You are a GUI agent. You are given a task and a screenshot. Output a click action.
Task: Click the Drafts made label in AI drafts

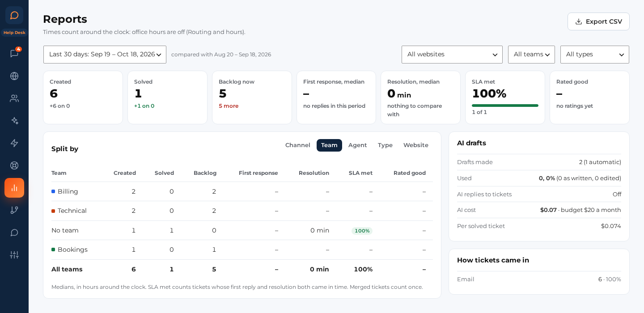point(475,162)
